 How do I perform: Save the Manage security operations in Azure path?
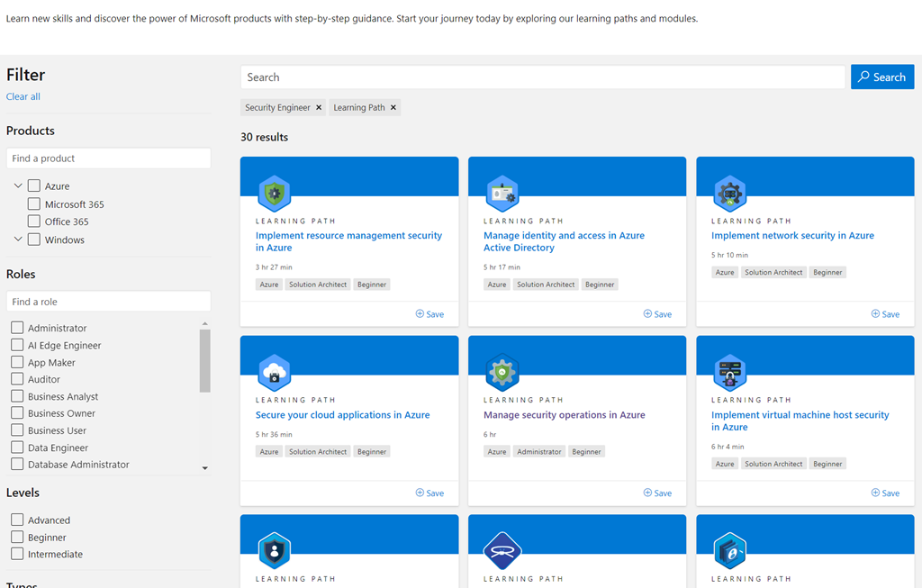(x=657, y=493)
